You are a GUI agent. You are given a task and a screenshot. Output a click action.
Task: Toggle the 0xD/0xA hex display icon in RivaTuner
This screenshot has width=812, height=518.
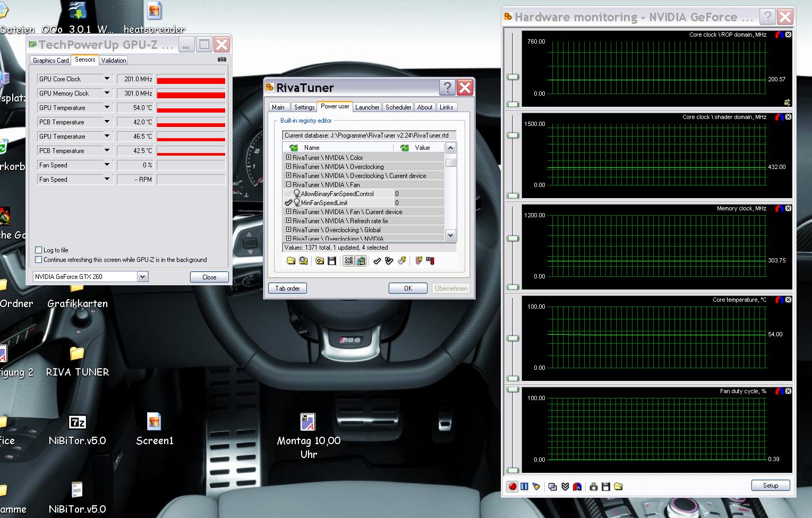click(348, 261)
